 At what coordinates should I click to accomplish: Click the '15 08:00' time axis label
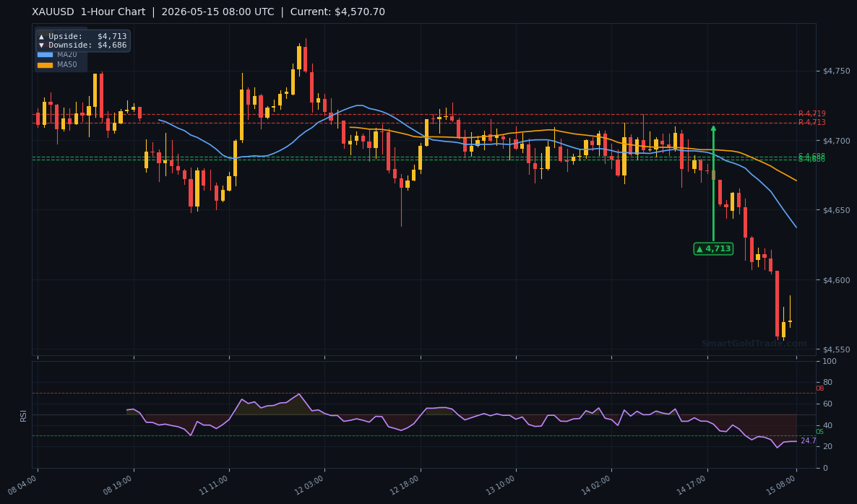click(782, 485)
